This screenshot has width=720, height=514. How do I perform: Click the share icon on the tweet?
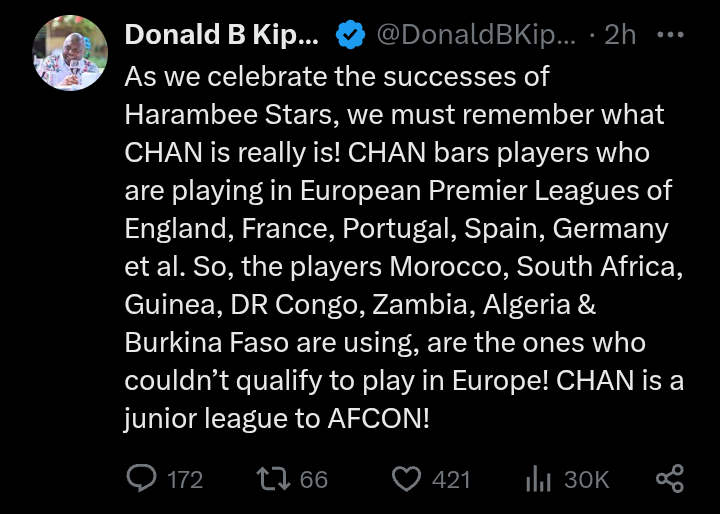(670, 479)
